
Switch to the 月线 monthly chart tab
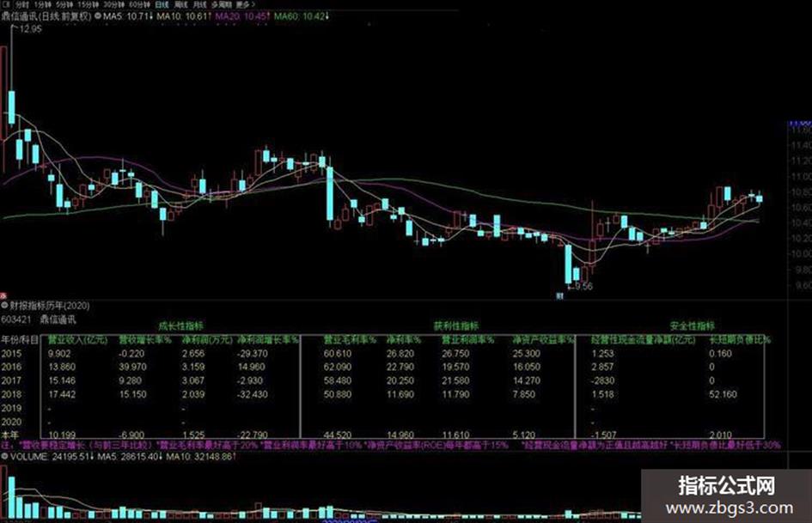198,4
